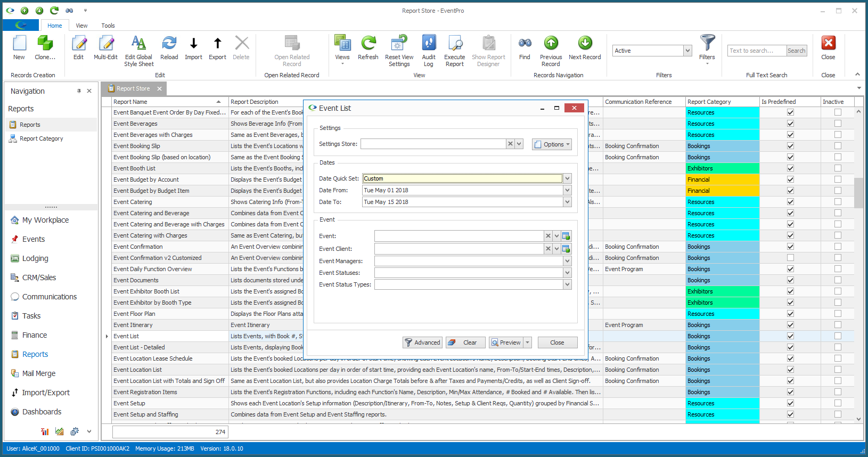Click the Event lookup icon in dialog
The image size is (868, 457).
[566, 235]
